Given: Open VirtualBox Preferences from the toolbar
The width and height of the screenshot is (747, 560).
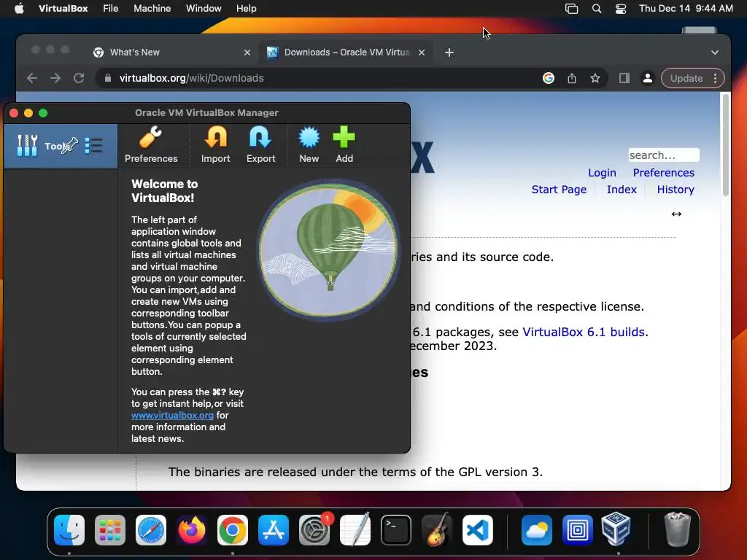Looking at the screenshot, I should (151, 145).
